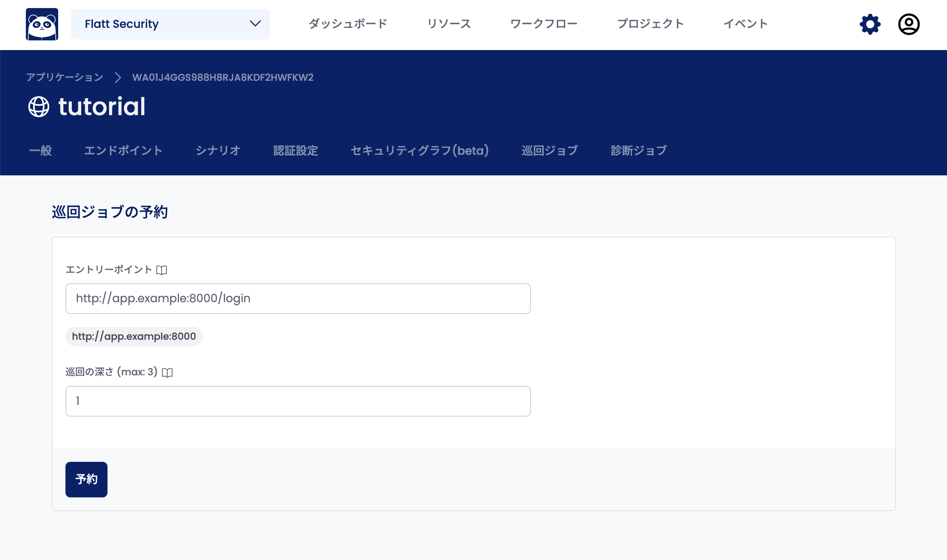Open the book help icon beside エントリーポイント
Viewport: 947px width, 560px height.
[162, 270]
